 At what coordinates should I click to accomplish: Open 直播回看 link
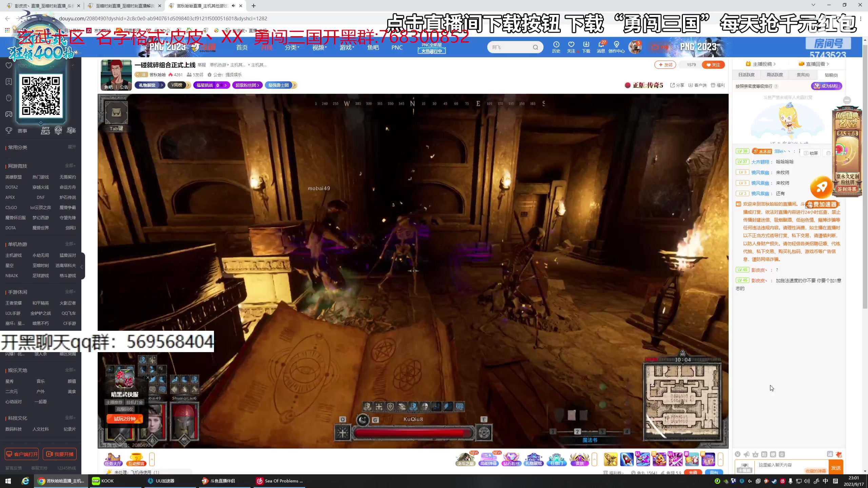coord(814,64)
